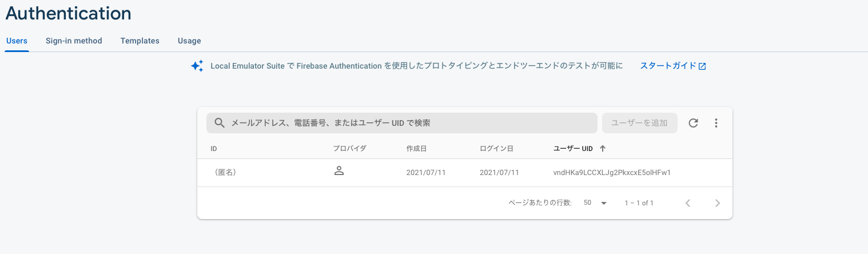868x254 pixels.
Task: Click the anonymous provider person icon
Action: [x=339, y=170]
